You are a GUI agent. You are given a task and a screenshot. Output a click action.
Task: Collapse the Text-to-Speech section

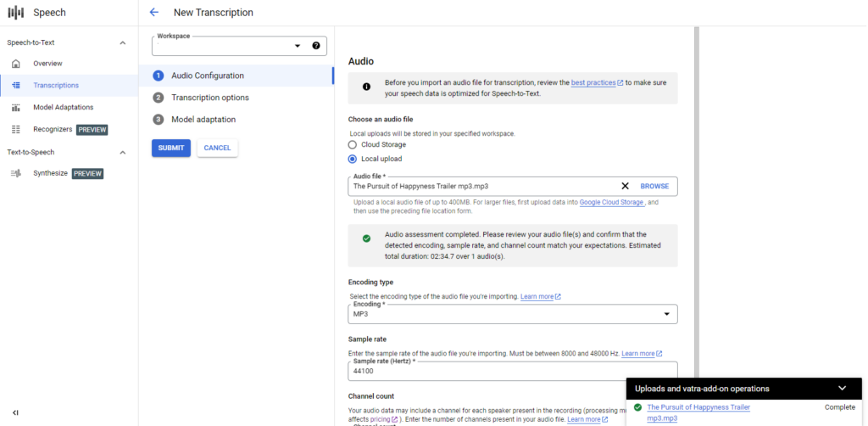click(x=123, y=153)
